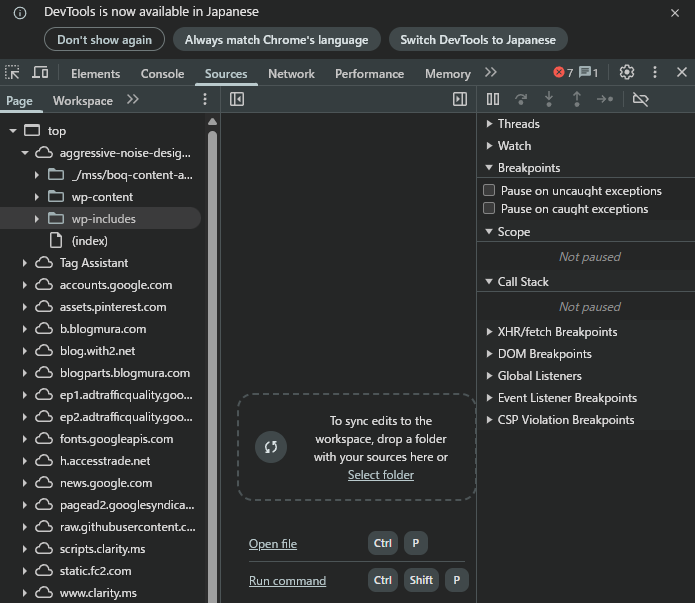Viewport: 695px width, 603px height.
Task: Open DevTools settings gear
Action: pyautogui.click(x=627, y=73)
